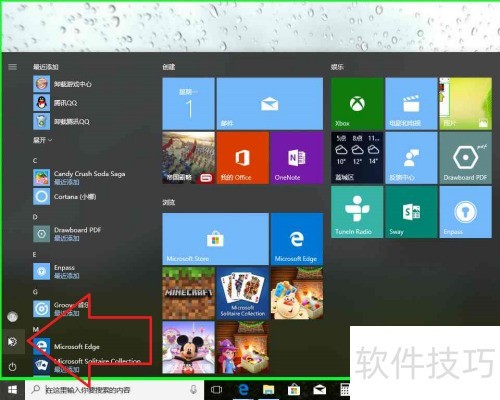This screenshot has height=400, width=500.
Task: Launch the My Office tile
Action: 243,158
